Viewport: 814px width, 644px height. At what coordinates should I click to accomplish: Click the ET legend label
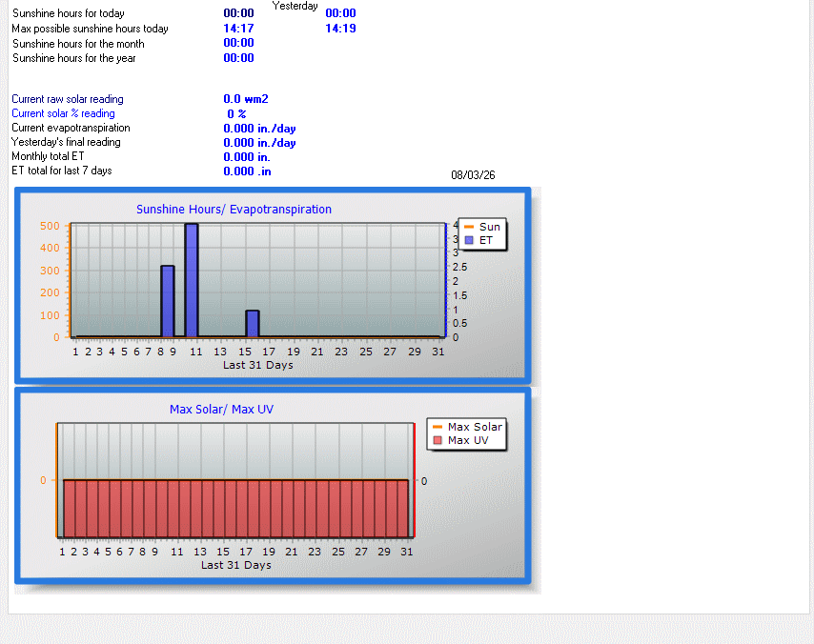[x=485, y=240]
